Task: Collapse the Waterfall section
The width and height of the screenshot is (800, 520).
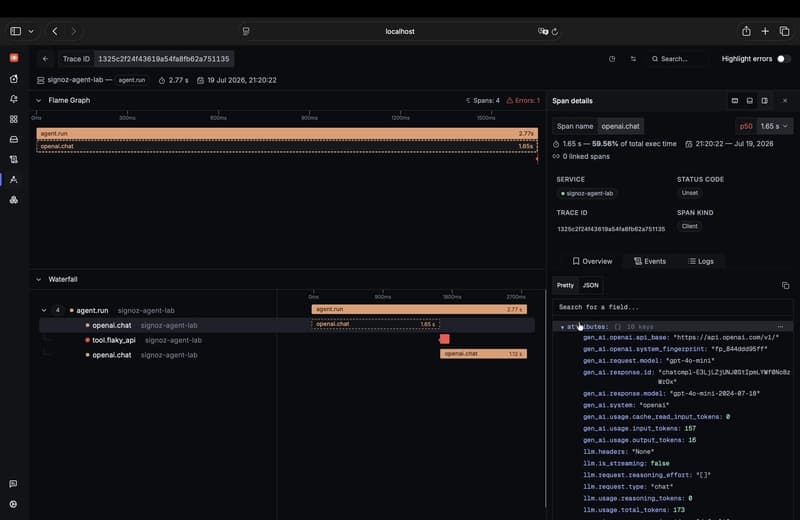Action: 38,280
